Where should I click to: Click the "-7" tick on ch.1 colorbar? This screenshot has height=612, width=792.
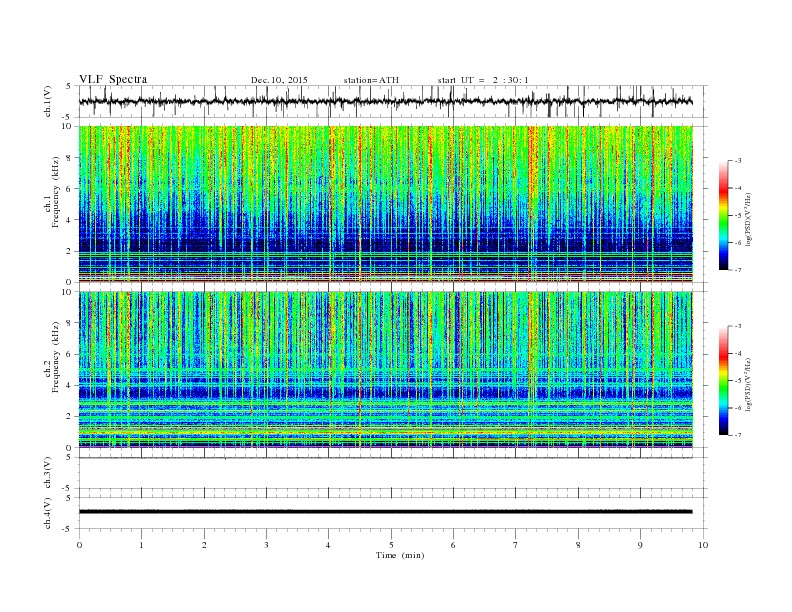pyautogui.click(x=737, y=270)
